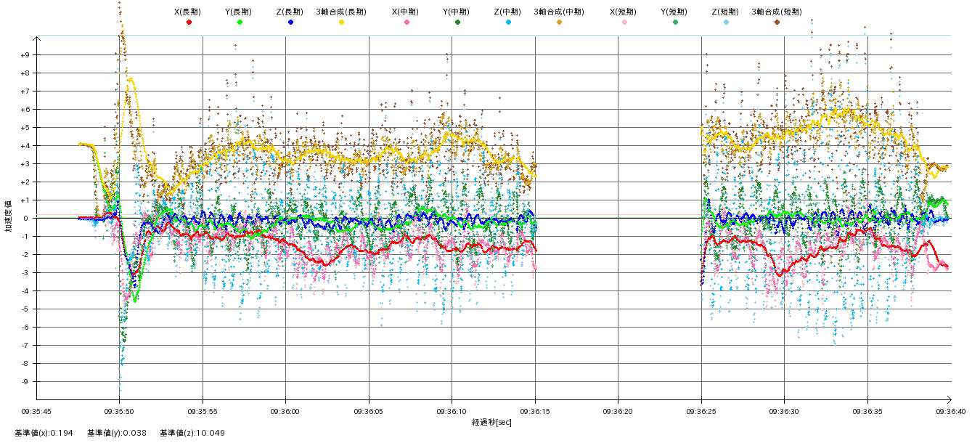The image size is (980, 443).
Task: Click the 経過秒[sec] x-axis title
Action: [491, 422]
